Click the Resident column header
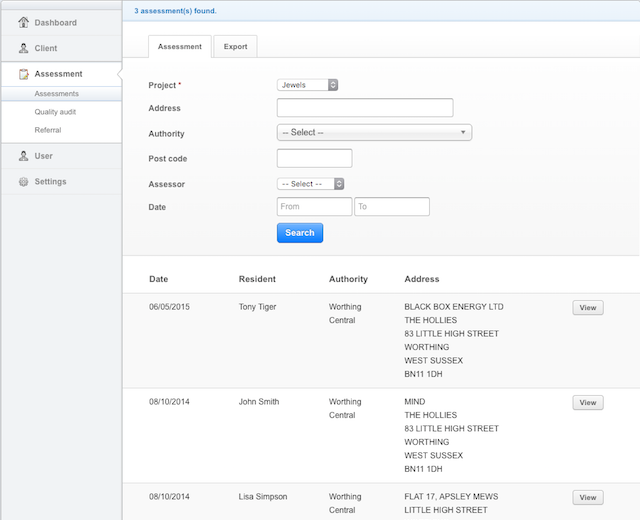Image resolution: width=640 pixels, height=520 pixels. click(257, 279)
